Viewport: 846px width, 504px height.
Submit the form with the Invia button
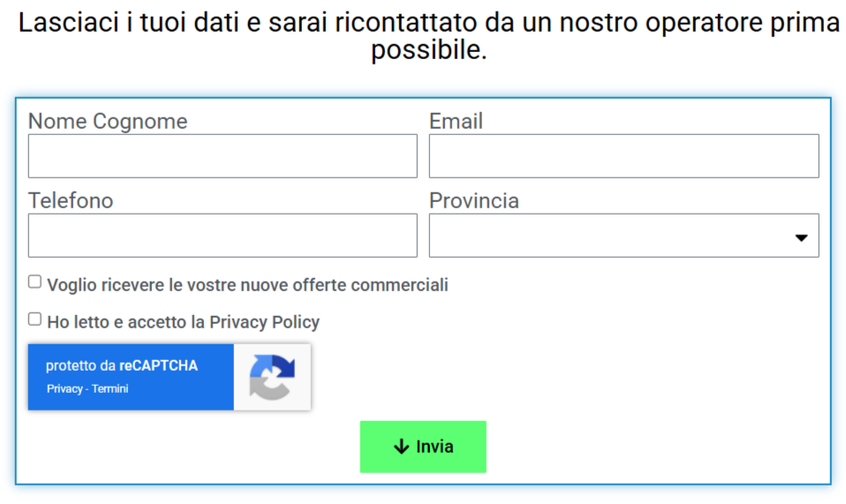(423, 447)
